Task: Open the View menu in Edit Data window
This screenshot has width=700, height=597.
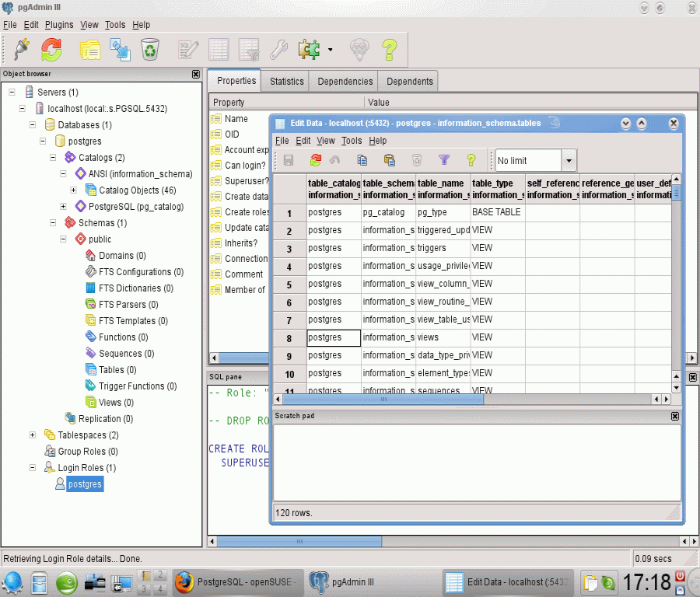Action: (x=326, y=141)
